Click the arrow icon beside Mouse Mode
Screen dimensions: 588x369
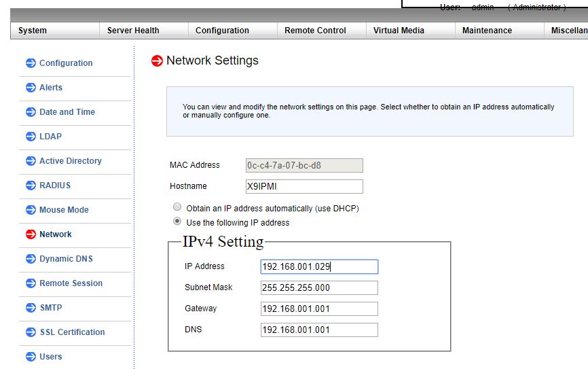point(31,210)
